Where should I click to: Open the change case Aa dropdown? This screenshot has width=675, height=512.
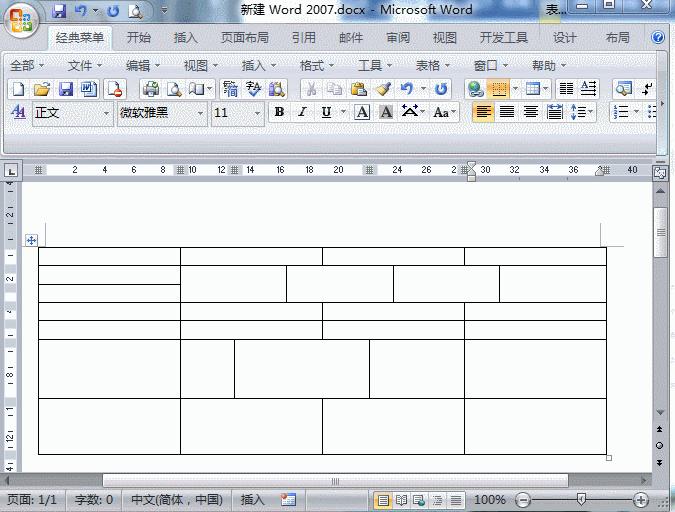445,112
